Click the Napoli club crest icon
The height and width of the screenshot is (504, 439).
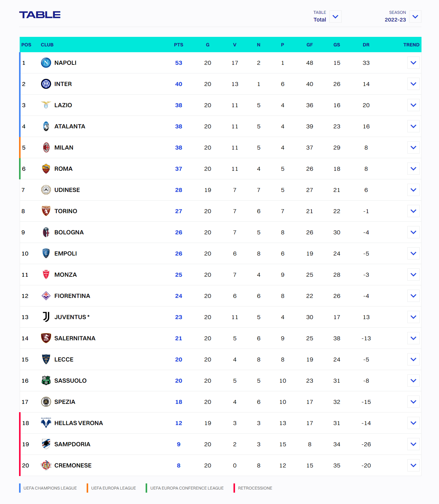[46, 63]
